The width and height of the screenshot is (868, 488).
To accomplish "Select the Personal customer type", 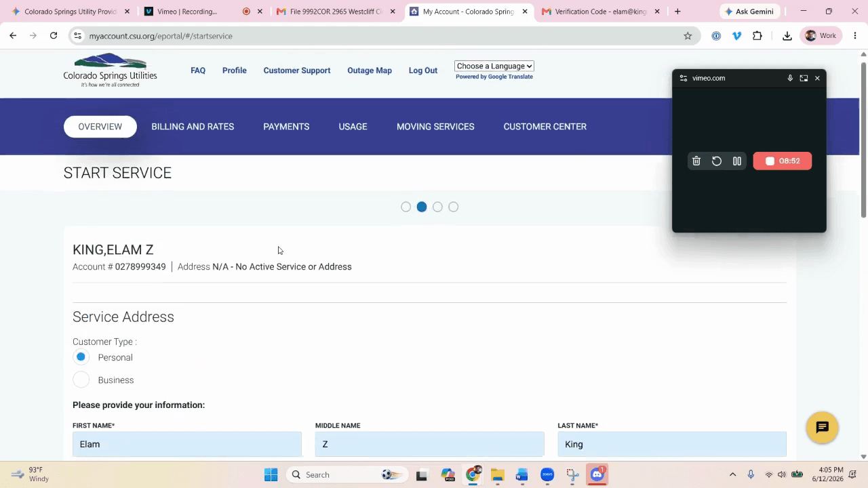I will (x=81, y=357).
